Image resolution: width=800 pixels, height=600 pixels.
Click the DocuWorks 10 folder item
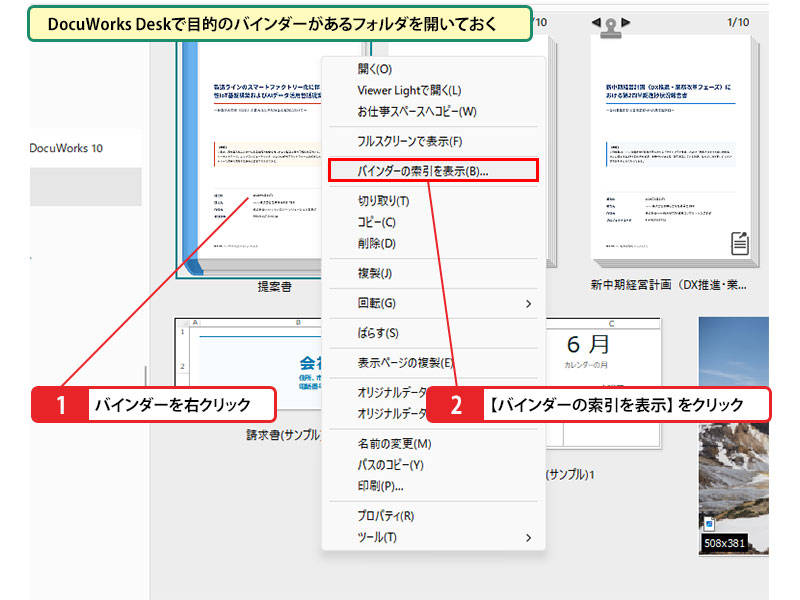(x=66, y=148)
